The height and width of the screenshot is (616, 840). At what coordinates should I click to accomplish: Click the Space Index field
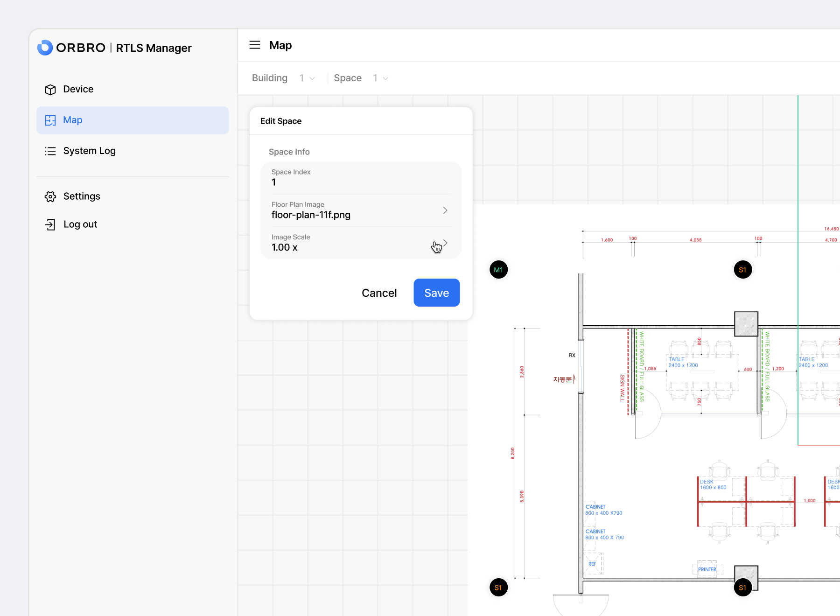coord(361,178)
